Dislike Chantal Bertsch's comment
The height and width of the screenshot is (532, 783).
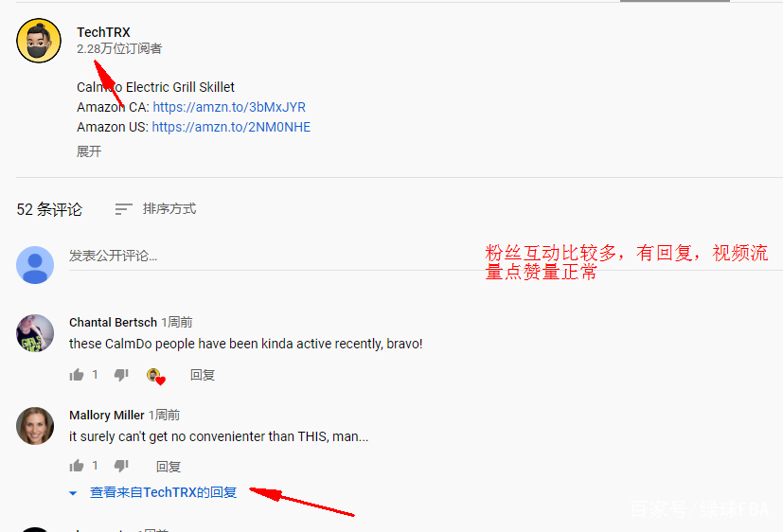(121, 375)
